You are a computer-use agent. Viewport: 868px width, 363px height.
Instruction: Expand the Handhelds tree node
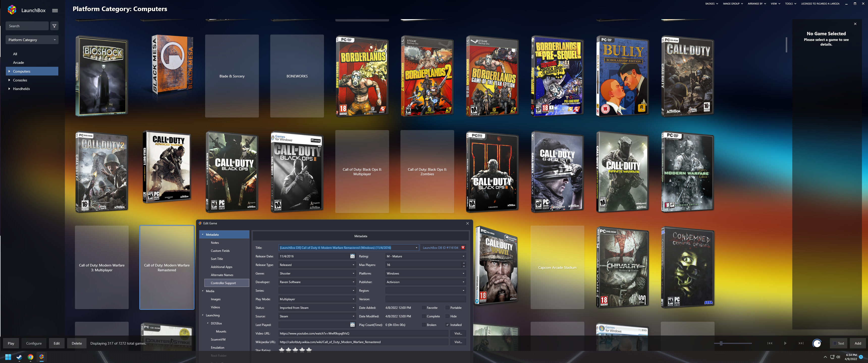[x=9, y=89]
